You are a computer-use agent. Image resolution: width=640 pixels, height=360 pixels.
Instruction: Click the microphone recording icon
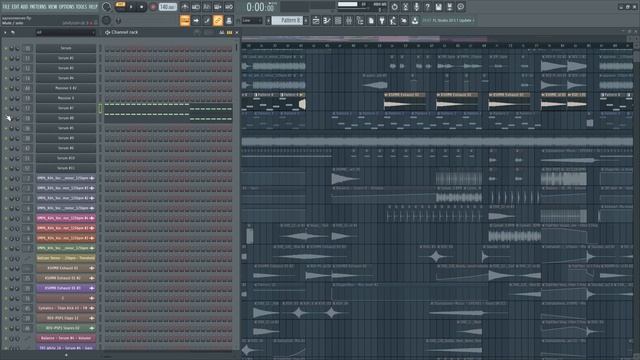pos(416,7)
